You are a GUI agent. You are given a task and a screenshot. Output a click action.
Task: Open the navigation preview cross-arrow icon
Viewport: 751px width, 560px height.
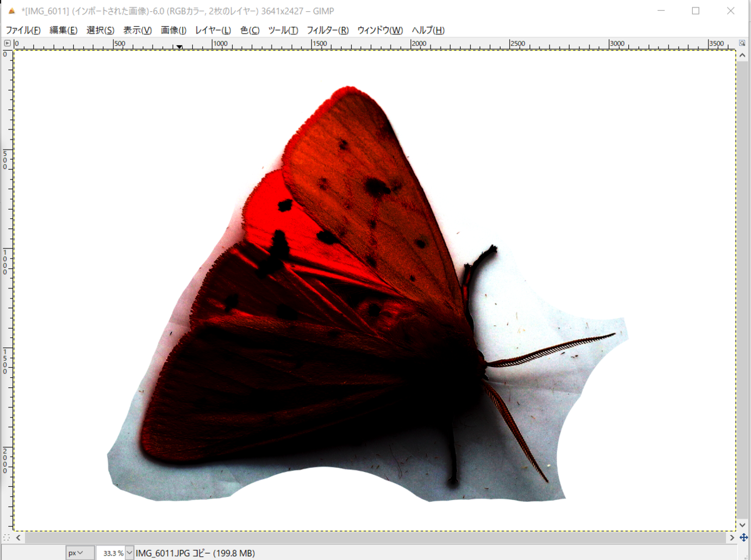[743, 537]
